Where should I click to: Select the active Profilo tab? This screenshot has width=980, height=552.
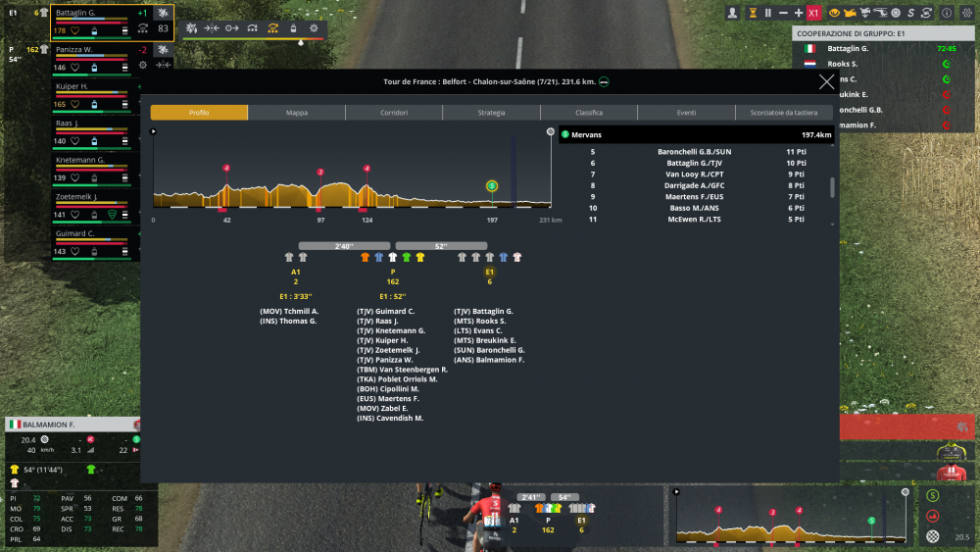click(199, 113)
